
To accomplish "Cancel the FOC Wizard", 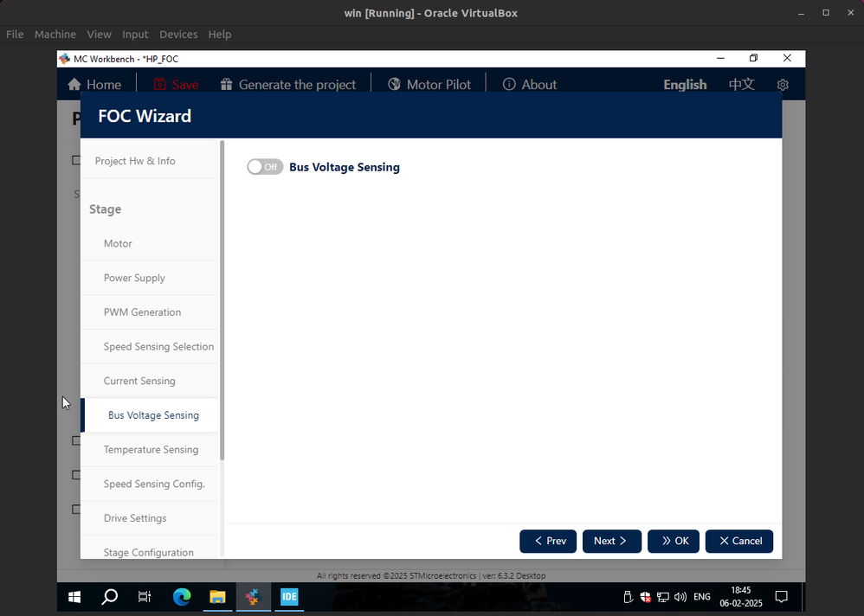I will click(739, 541).
